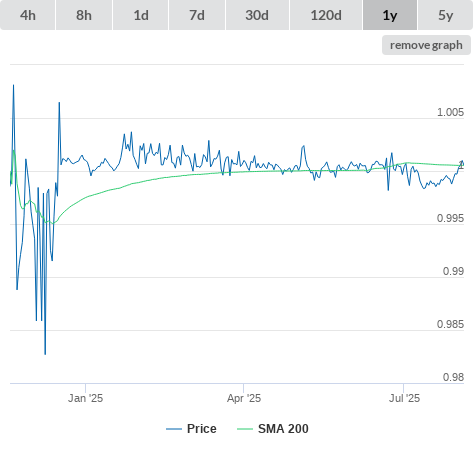The height and width of the screenshot is (455, 474).
Task: Click the lowest price dip on the chart
Action: tap(45, 353)
